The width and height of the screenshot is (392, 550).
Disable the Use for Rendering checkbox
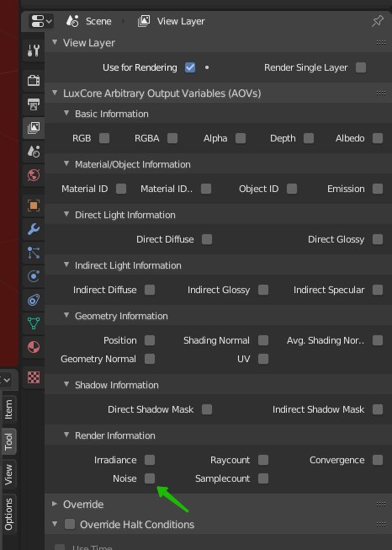coord(190,67)
